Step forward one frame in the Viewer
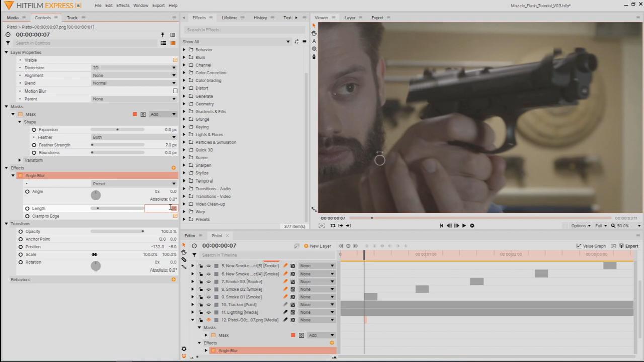 click(457, 226)
